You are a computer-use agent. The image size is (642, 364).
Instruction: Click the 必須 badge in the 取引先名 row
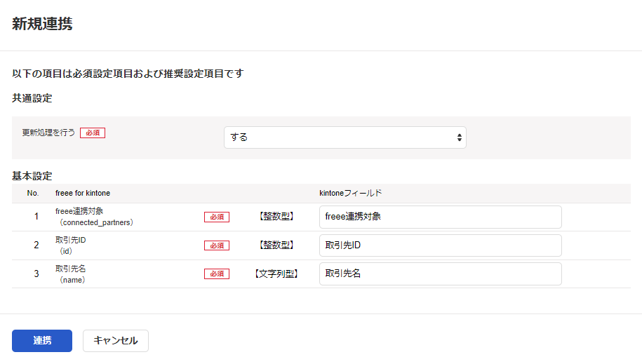coord(217,274)
